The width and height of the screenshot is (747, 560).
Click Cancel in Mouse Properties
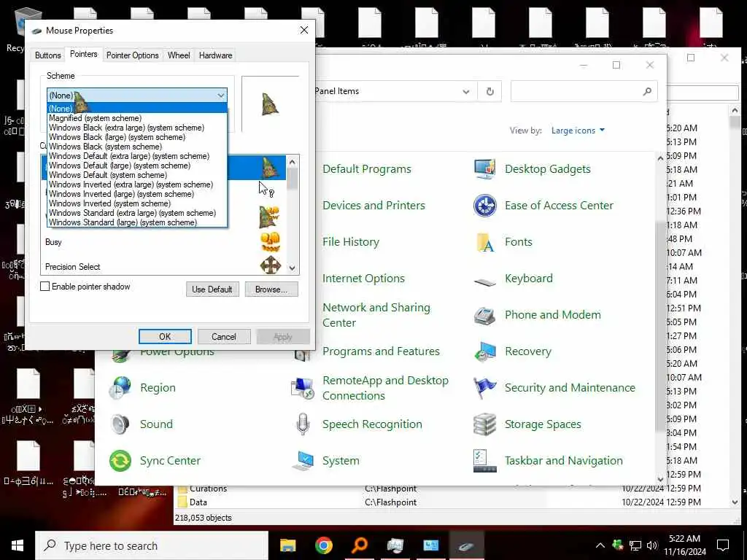(x=223, y=337)
